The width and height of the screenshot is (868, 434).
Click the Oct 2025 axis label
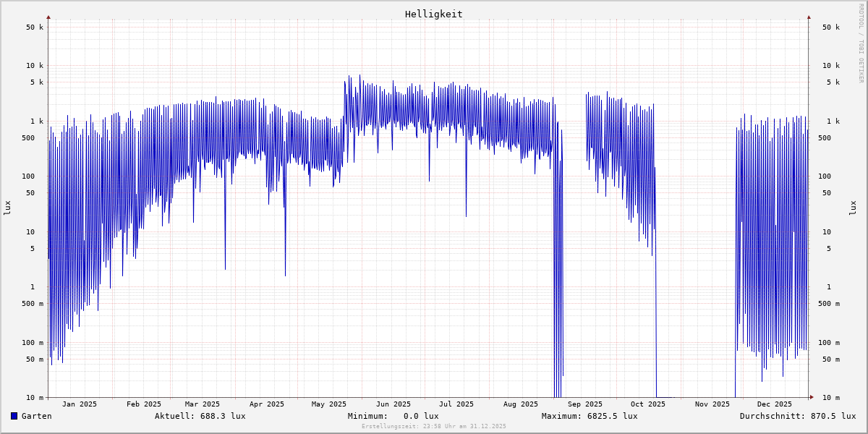point(647,404)
